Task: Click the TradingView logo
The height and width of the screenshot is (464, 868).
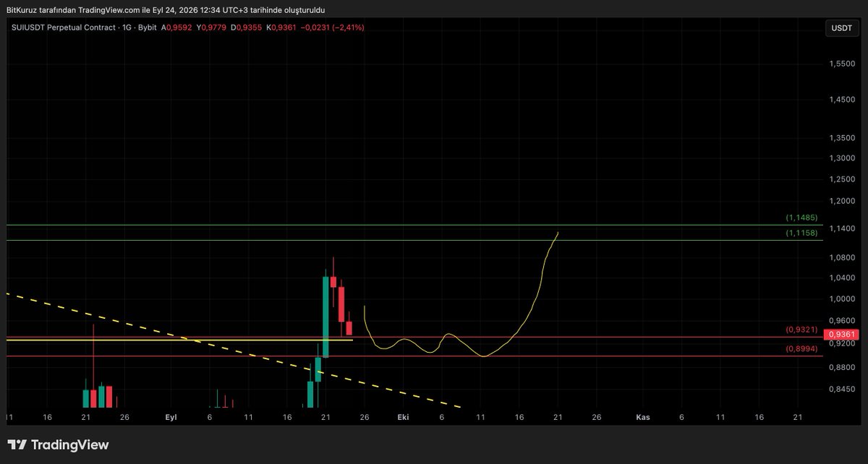Action: 58,444
